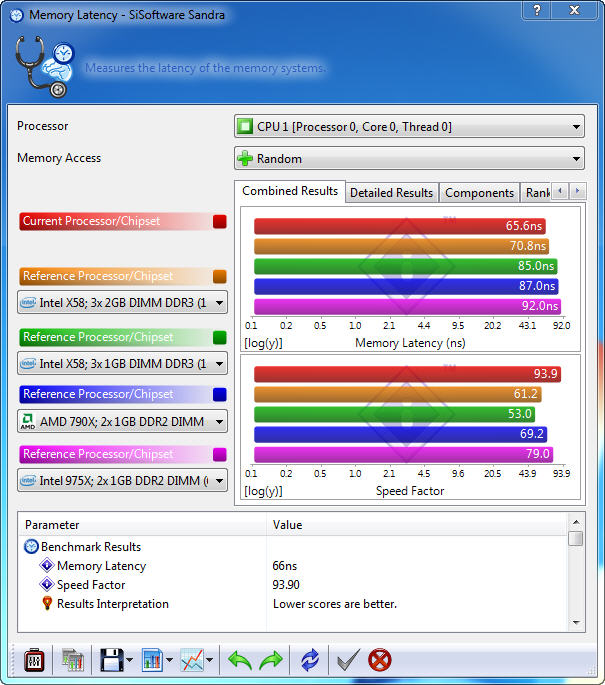Click the 66ns memory latency value
The height and width of the screenshot is (685, 605).
(284, 566)
